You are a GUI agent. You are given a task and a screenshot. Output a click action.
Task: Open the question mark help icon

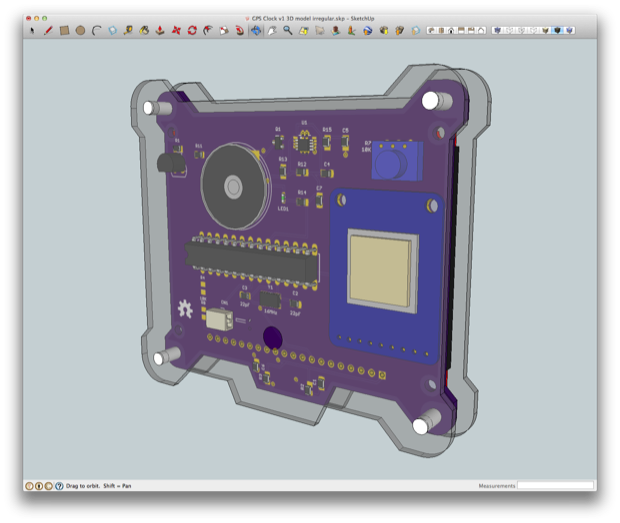pos(59,486)
